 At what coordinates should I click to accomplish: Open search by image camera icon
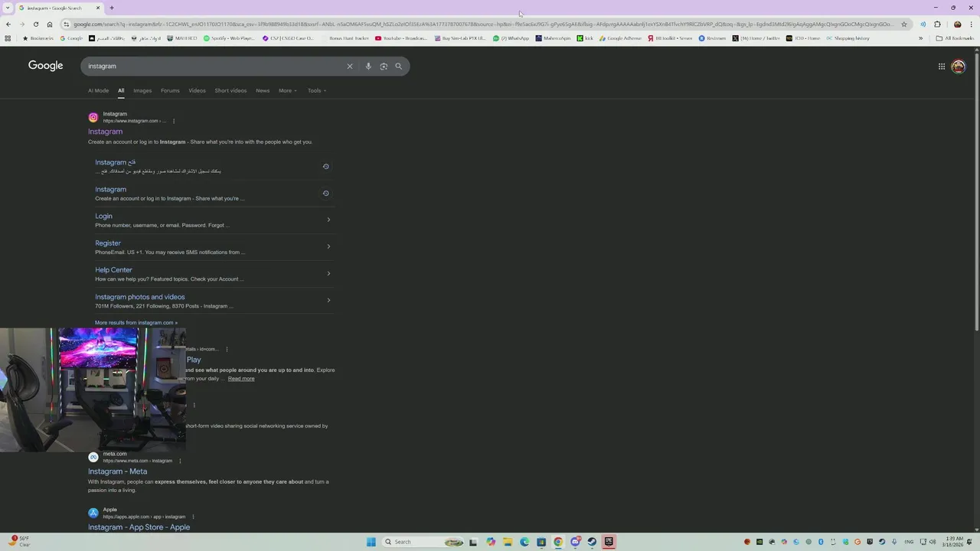[x=384, y=67]
